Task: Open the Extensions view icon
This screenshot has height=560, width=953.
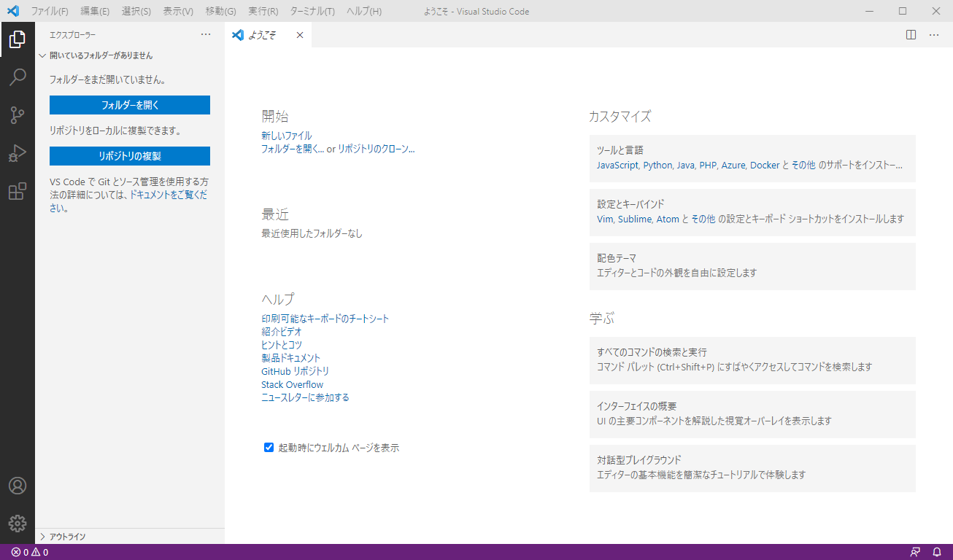Action: [x=18, y=191]
